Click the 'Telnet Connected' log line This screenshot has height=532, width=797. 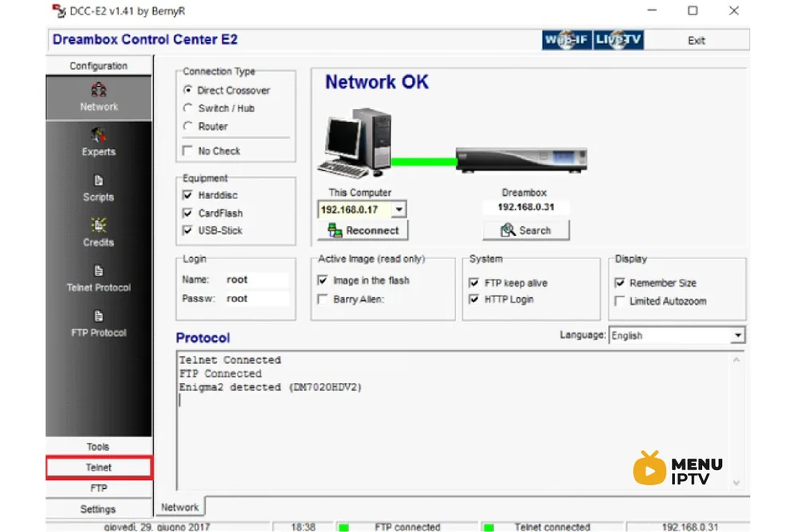coord(230,360)
